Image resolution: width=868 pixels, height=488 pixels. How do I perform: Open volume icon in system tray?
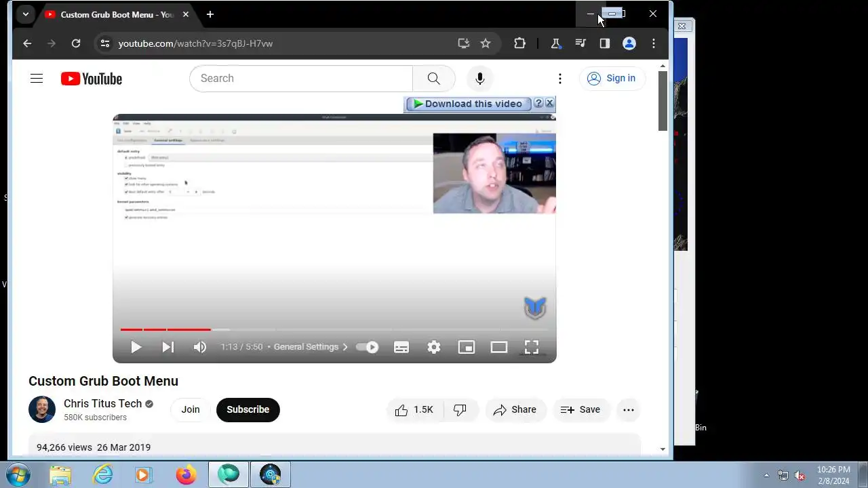pos(800,476)
